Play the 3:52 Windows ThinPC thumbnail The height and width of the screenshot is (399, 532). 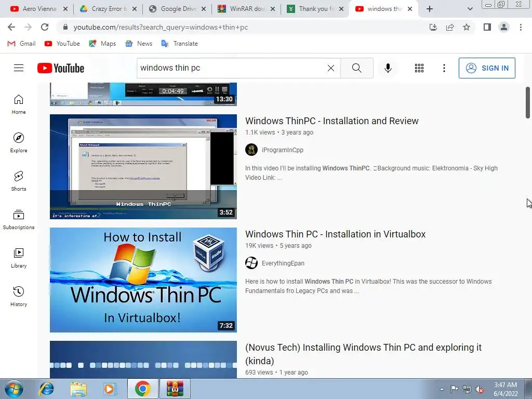point(143,167)
